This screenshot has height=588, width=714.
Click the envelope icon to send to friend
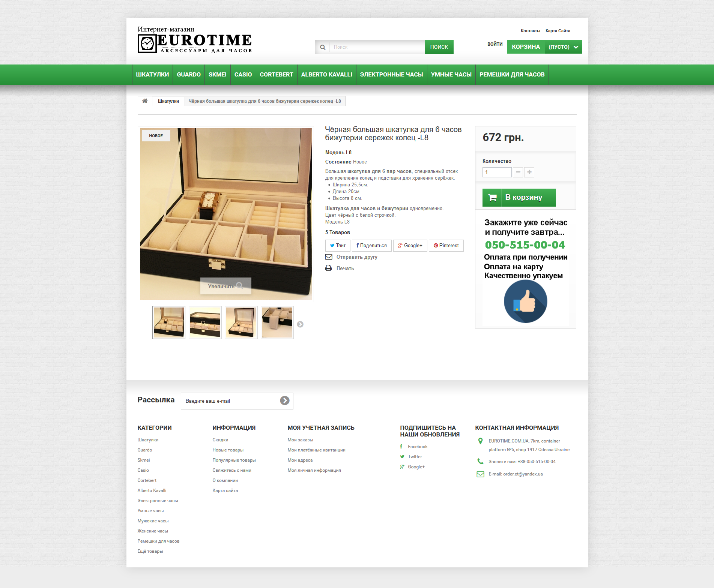329,257
